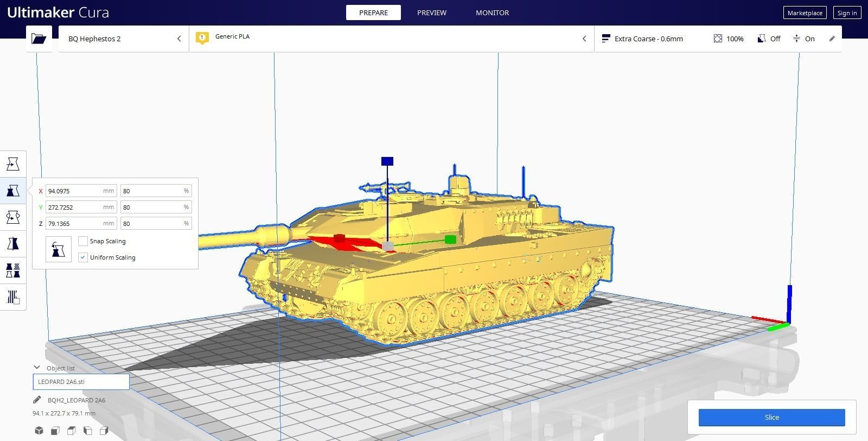Switch to 3D perspective view cube icon
Viewport: 868px width, 441px height.
(x=39, y=431)
